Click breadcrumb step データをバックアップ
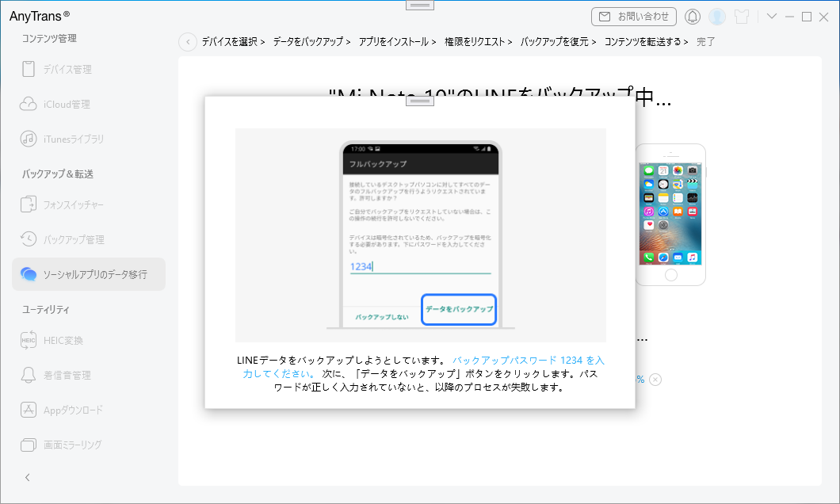 [x=308, y=42]
